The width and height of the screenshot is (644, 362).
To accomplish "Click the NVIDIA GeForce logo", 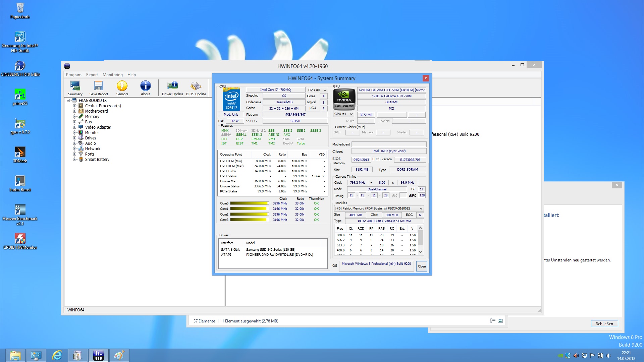I will [344, 99].
